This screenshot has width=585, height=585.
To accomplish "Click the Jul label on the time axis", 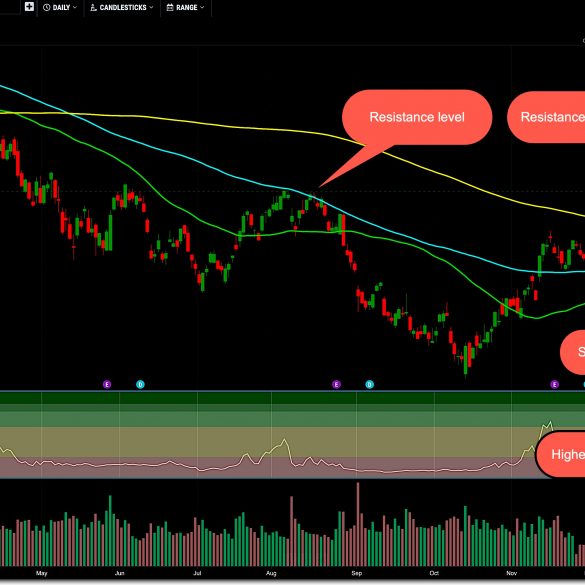I will tap(197, 573).
